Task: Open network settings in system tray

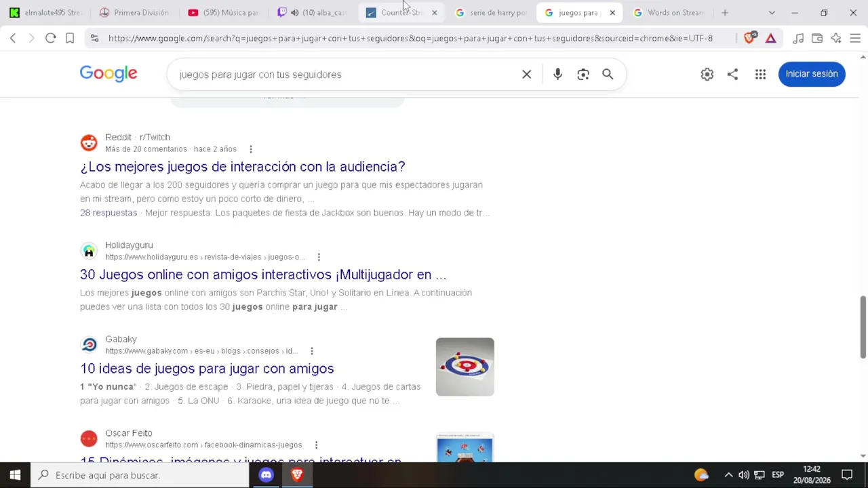Action: [759, 475]
